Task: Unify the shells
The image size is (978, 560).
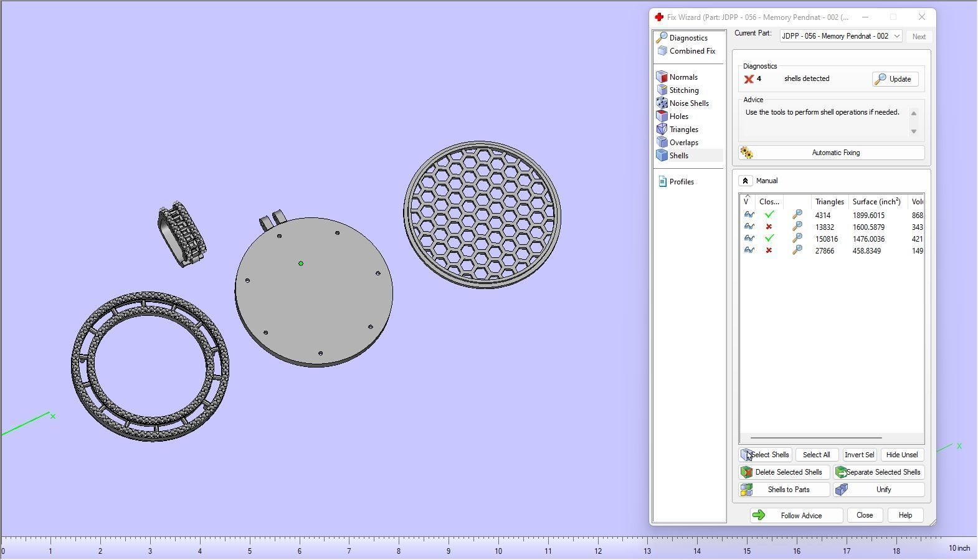Action: [x=879, y=490]
